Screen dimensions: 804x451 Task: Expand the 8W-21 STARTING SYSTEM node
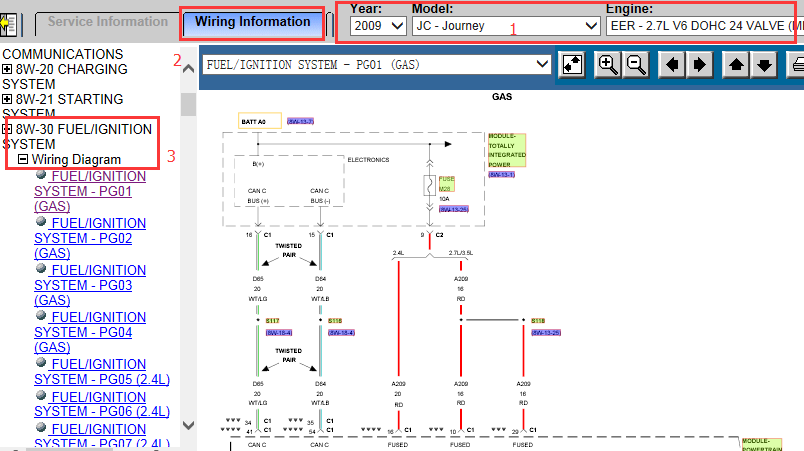[x=7, y=98]
